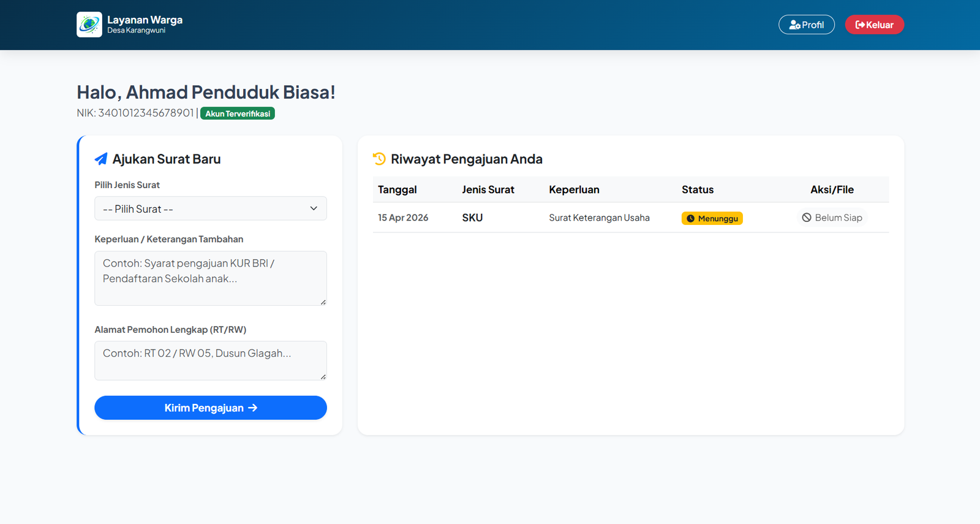Image resolution: width=980 pixels, height=524 pixels.
Task: Open the Pilih Surat dropdown
Action: pyautogui.click(x=211, y=208)
